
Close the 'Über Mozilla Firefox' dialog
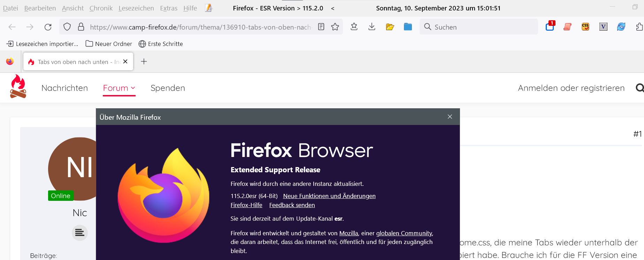[x=450, y=117]
